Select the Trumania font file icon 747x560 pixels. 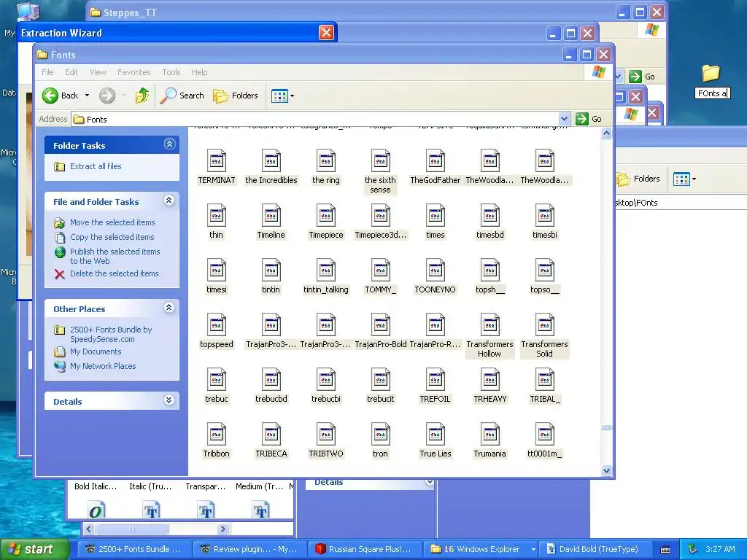[x=489, y=435]
